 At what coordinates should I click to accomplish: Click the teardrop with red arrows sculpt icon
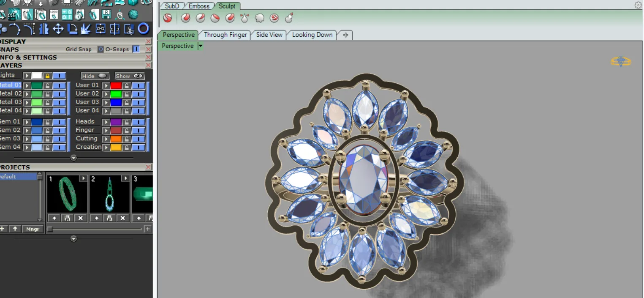(245, 18)
